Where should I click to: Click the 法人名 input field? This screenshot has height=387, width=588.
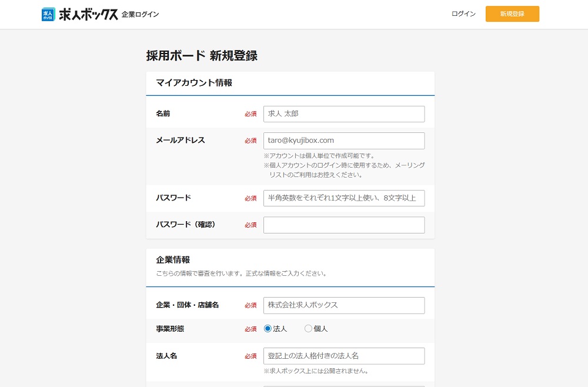coord(344,355)
